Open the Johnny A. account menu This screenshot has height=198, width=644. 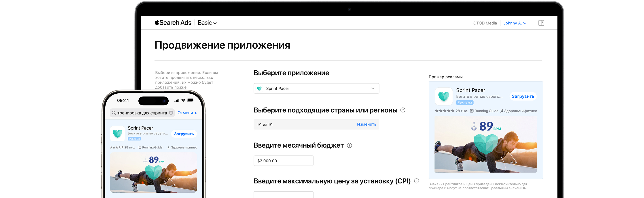pyautogui.click(x=515, y=23)
